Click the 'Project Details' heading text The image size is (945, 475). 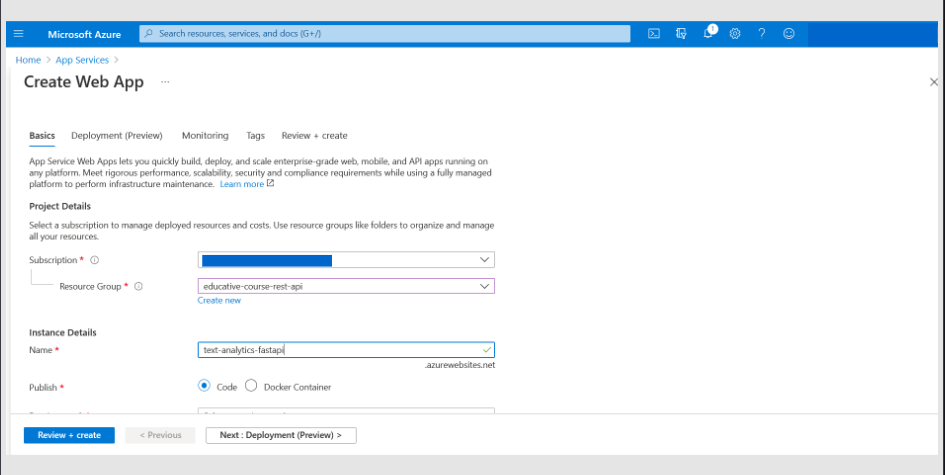tap(60, 206)
